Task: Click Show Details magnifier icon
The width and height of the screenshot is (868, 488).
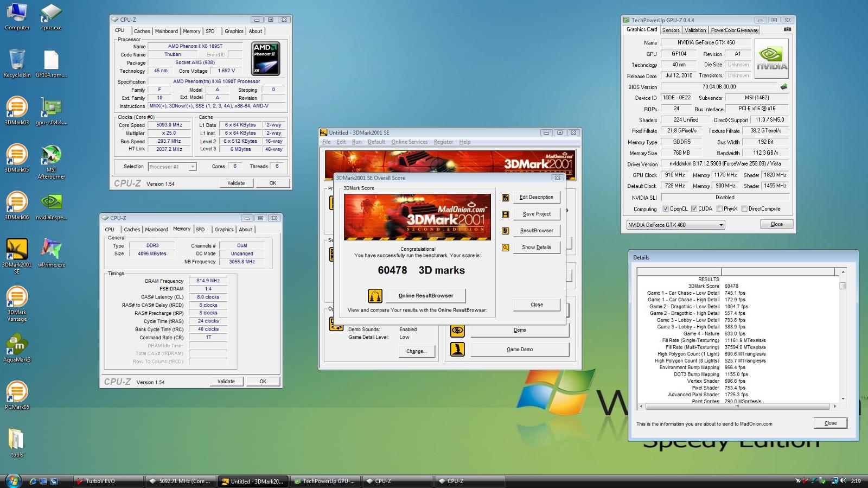Action: pos(505,248)
